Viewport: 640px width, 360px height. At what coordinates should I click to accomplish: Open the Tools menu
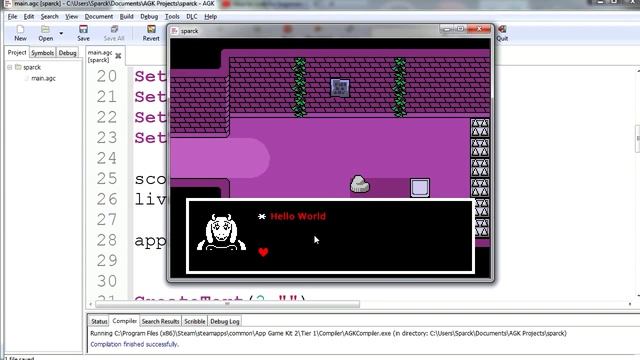click(172, 17)
